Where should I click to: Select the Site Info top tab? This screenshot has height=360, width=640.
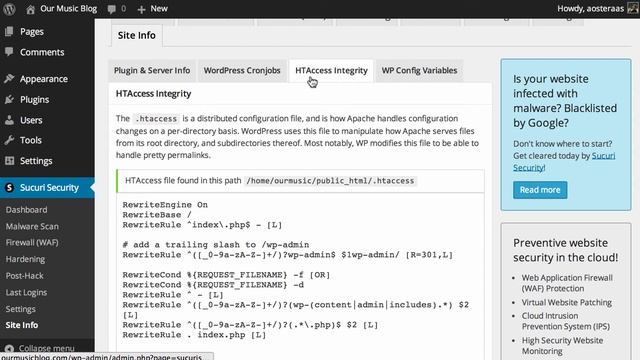pyautogui.click(x=136, y=35)
